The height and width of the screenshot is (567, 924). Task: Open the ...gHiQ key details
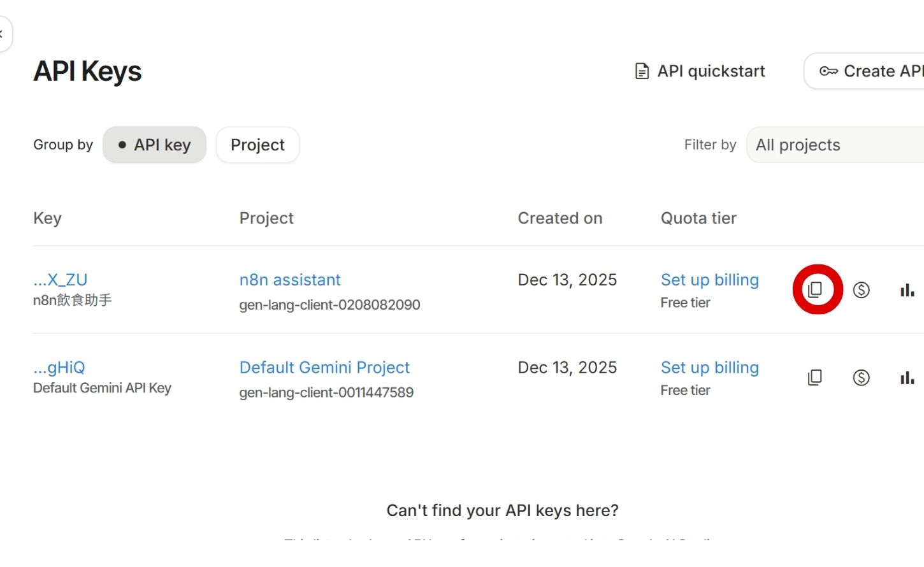pos(59,368)
